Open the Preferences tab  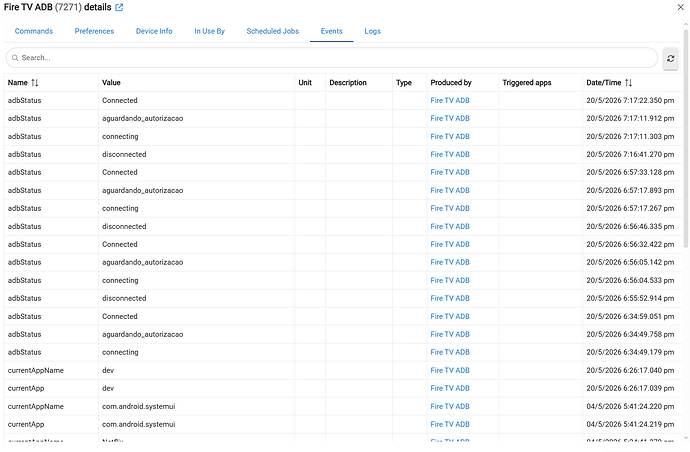[x=94, y=31]
